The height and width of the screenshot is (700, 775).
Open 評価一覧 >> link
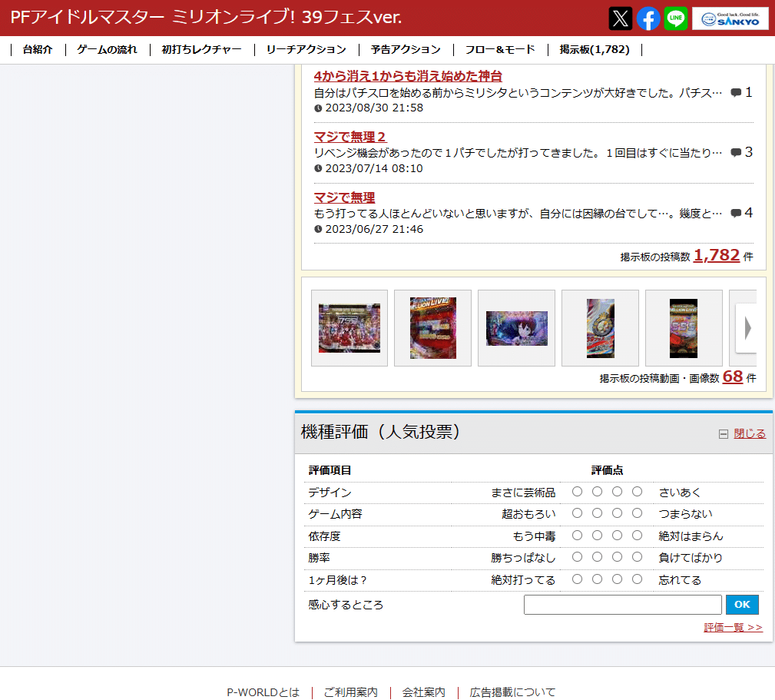point(733,627)
